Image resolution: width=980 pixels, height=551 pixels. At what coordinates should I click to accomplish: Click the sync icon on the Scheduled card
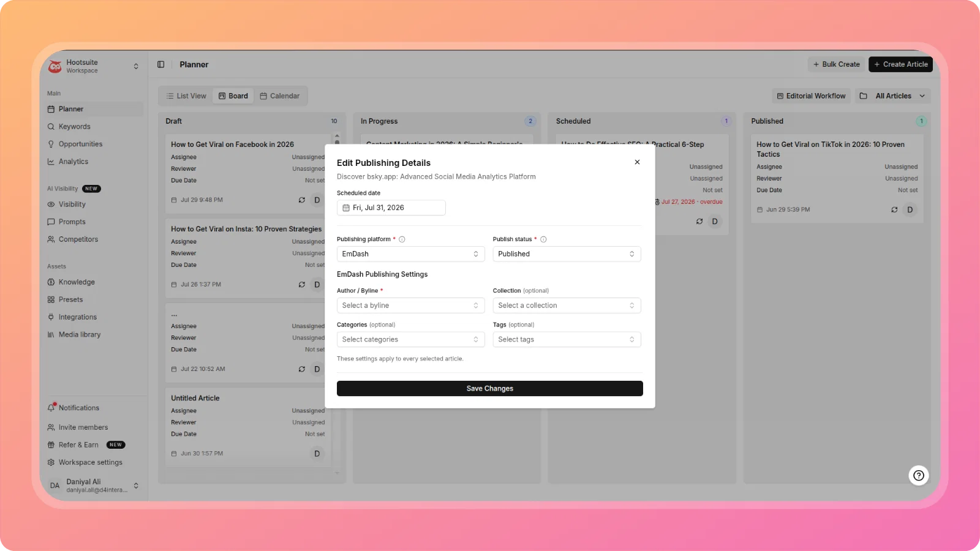click(x=699, y=222)
